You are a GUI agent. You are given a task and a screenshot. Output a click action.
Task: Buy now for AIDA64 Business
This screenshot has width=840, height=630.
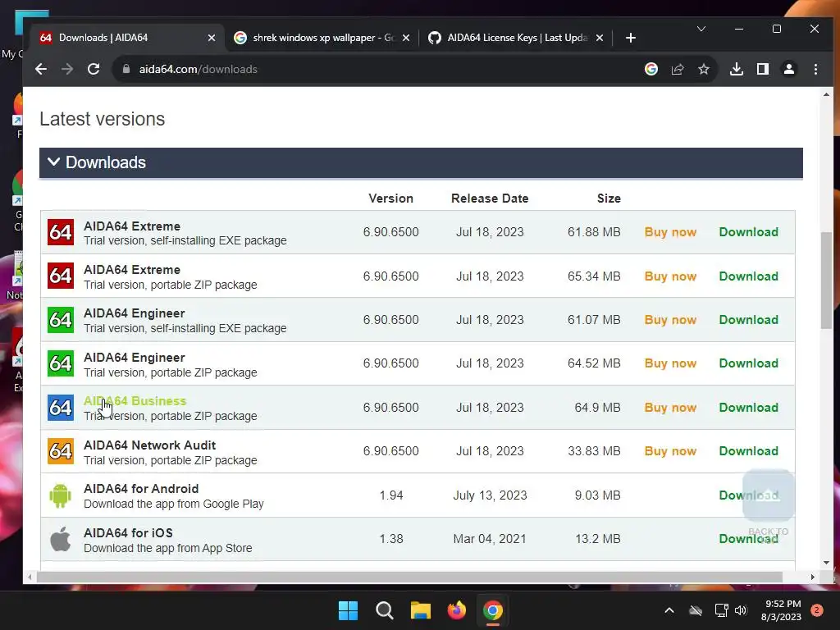coord(670,407)
